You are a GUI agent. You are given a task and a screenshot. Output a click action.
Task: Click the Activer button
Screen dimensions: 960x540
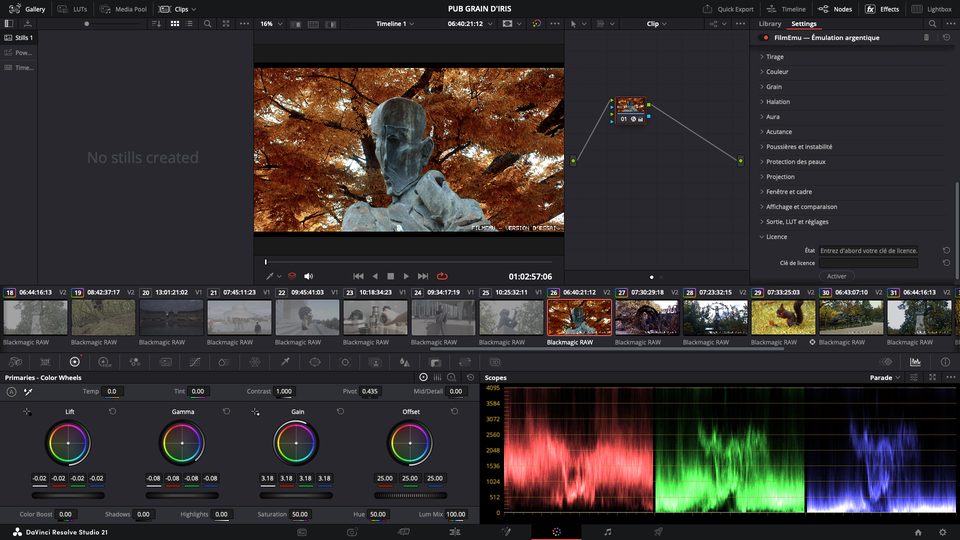pyautogui.click(x=836, y=276)
